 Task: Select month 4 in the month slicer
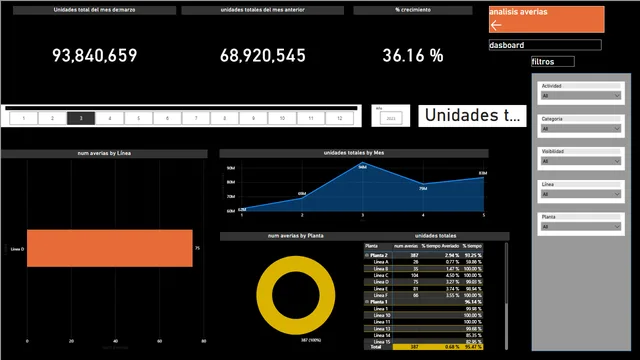tap(110, 118)
